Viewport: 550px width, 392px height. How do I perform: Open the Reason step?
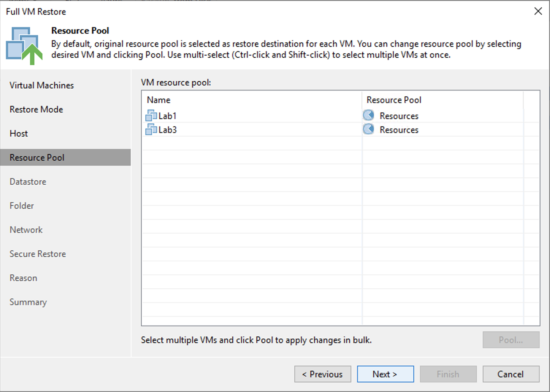pyautogui.click(x=23, y=278)
